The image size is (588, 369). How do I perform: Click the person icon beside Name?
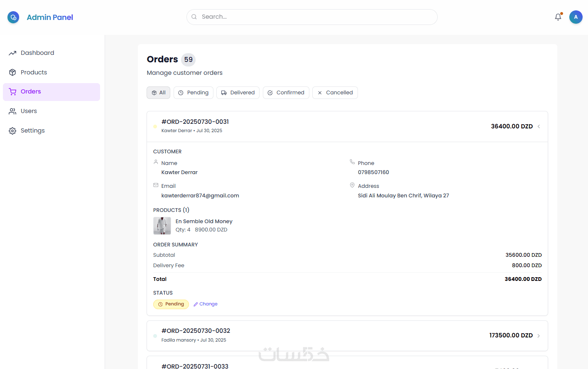(x=156, y=162)
